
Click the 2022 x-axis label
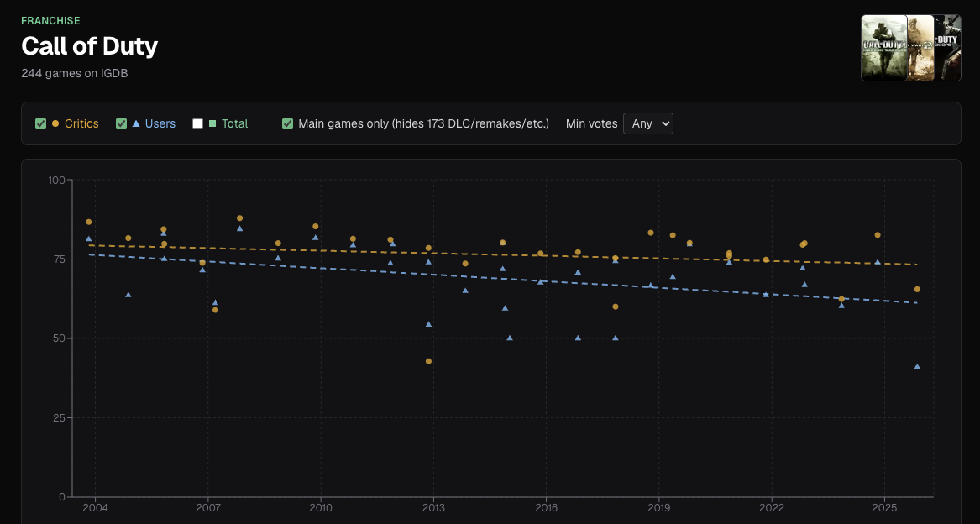tap(772, 508)
